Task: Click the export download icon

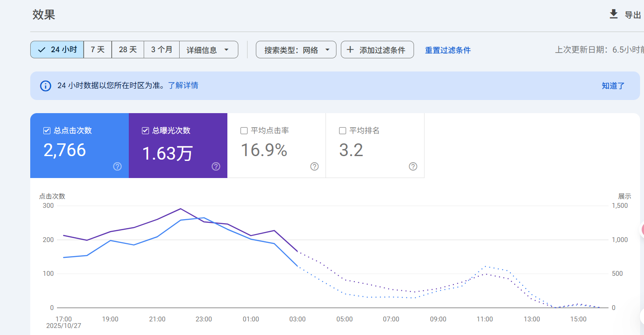Action: 614,14
